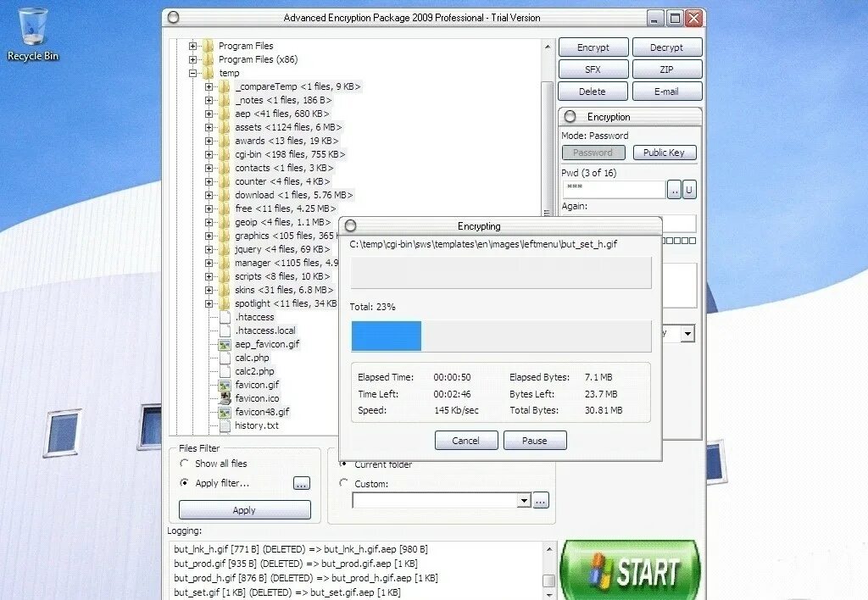Screen dimensions: 868x600
Task: Click the Encrypt tab button
Action: (x=593, y=47)
